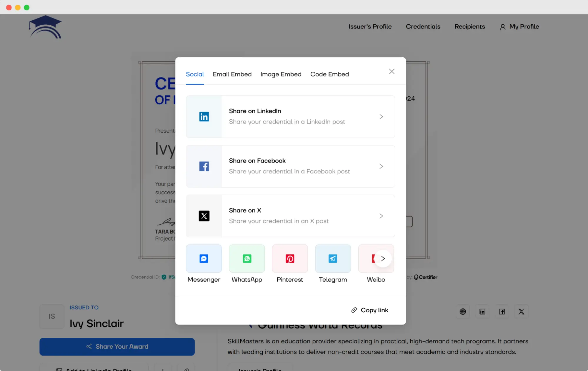Expand the Share on LinkedIn row chevron
Viewport: 588px width, 371px height.
(x=381, y=116)
